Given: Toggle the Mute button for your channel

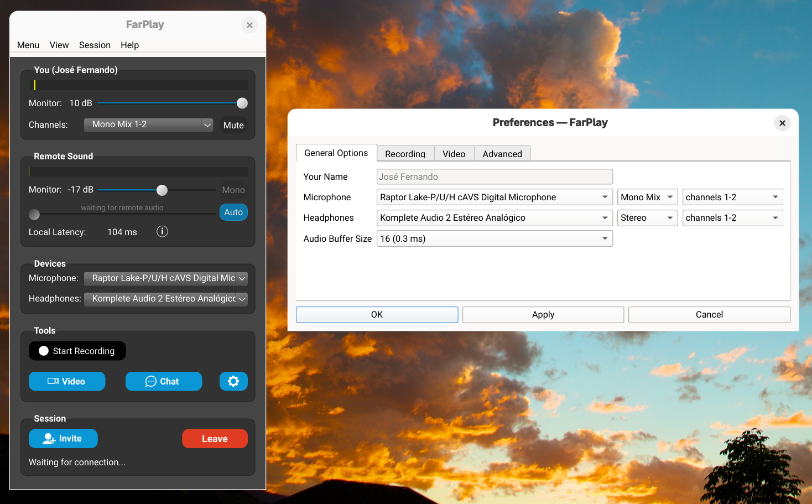Looking at the screenshot, I should pos(233,125).
